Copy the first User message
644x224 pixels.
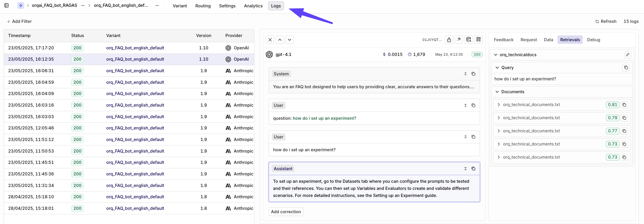point(473,105)
